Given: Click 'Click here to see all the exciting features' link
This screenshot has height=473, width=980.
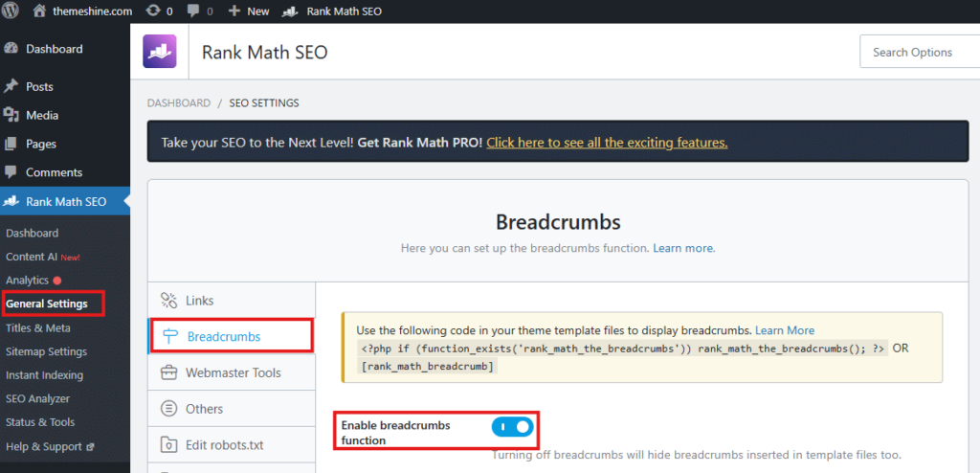Looking at the screenshot, I should tap(607, 143).
